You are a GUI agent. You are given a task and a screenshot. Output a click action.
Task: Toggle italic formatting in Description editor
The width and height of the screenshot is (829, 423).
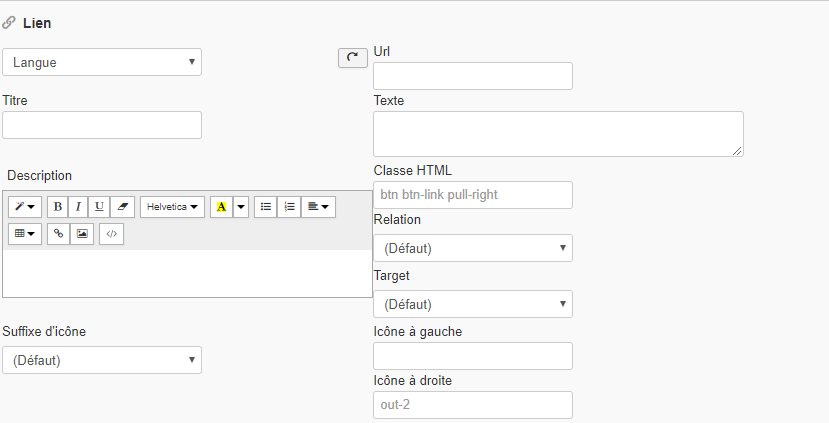point(78,207)
